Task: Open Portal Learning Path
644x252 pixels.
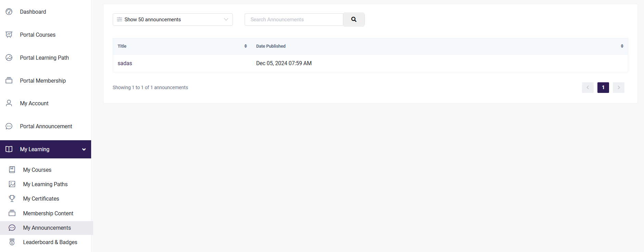Action: coord(45,58)
